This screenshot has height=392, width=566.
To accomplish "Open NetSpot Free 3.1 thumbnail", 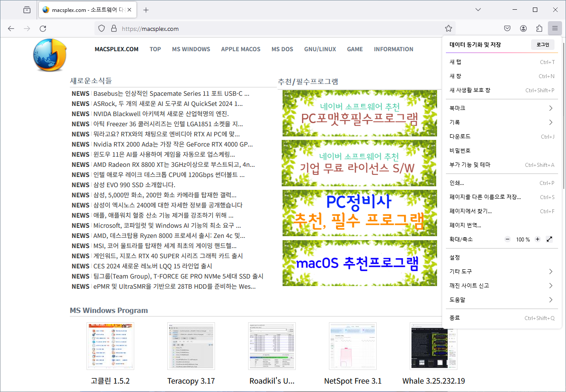I will click(x=353, y=346).
